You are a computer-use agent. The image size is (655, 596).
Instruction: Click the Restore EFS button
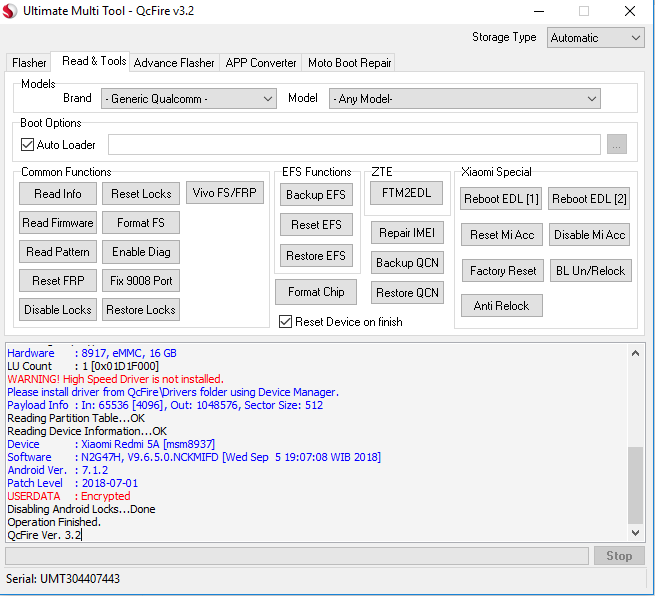[316, 256]
